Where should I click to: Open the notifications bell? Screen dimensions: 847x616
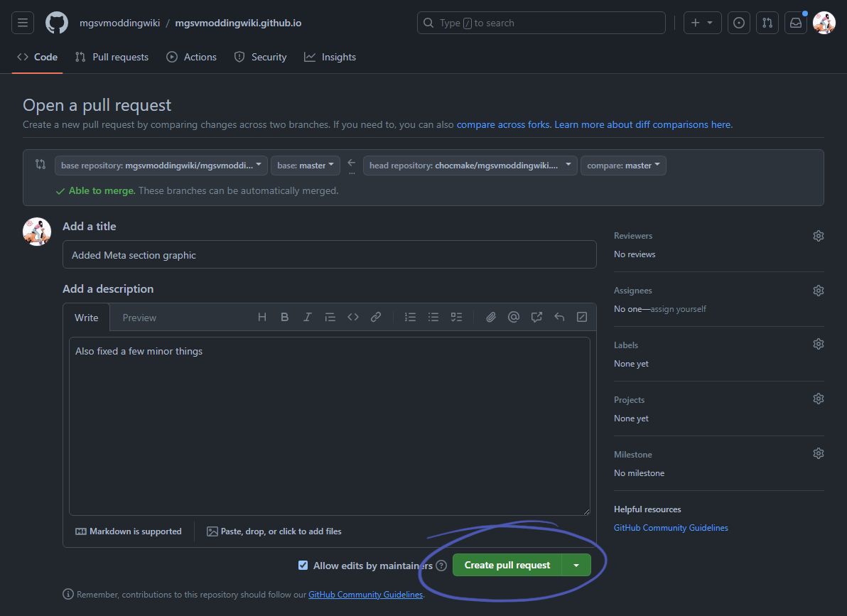click(795, 22)
